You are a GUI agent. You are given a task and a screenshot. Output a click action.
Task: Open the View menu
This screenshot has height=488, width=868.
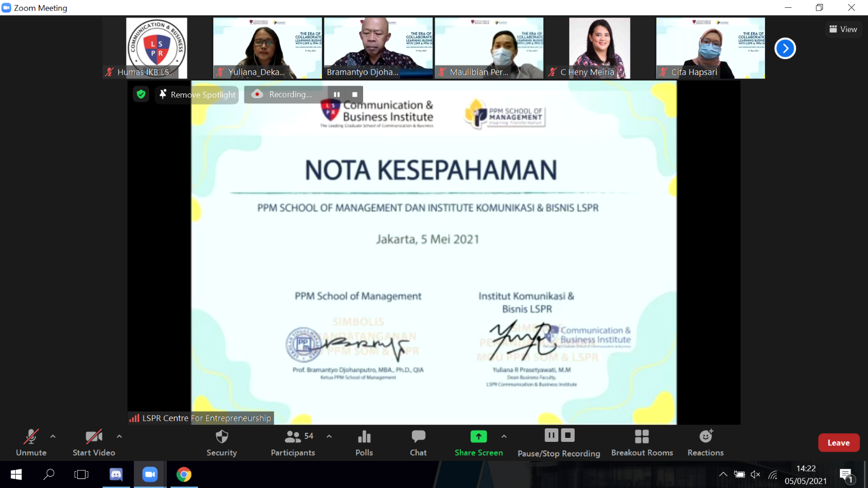coord(843,29)
